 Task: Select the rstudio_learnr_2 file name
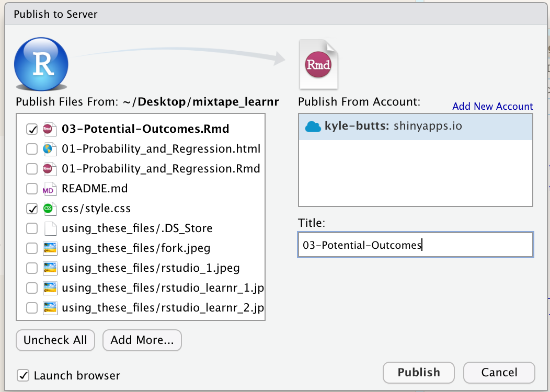tap(163, 308)
